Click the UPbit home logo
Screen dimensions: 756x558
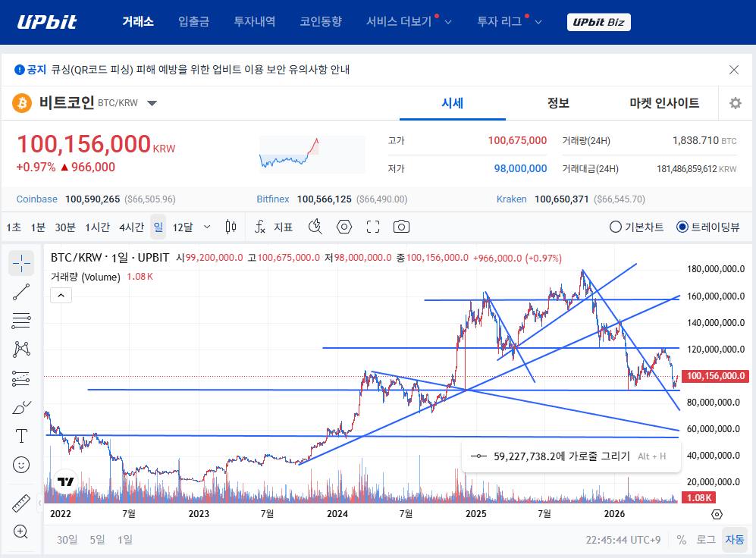point(47,22)
